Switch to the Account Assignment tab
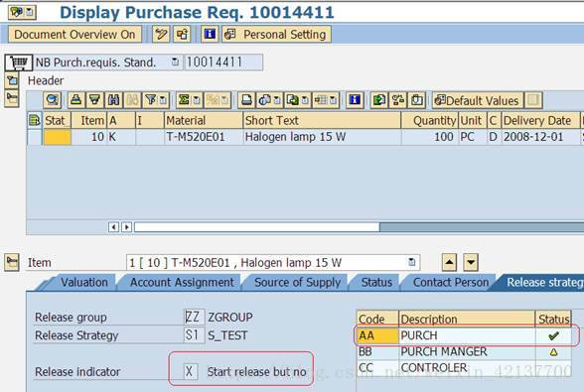Image resolution: width=584 pixels, height=392 pixels. [x=182, y=282]
